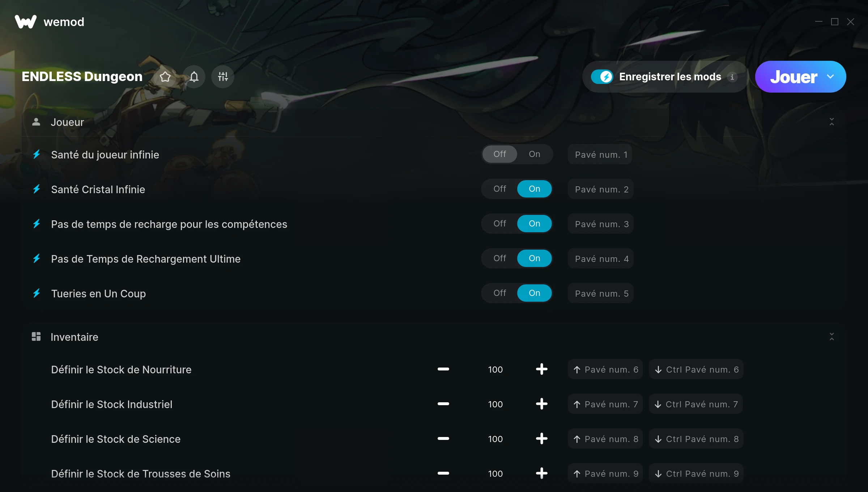Open the mod settings sliders icon
Image resolution: width=868 pixels, height=492 pixels.
pos(223,77)
